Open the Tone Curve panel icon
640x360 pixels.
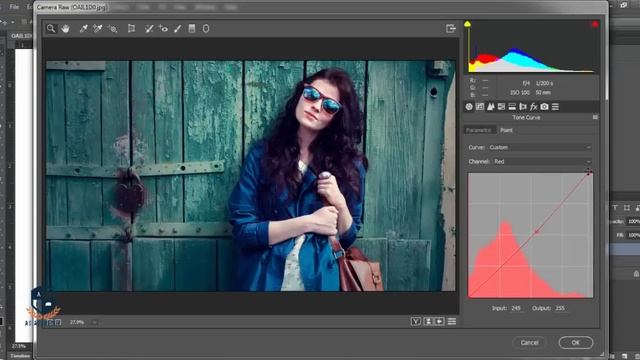click(480, 107)
